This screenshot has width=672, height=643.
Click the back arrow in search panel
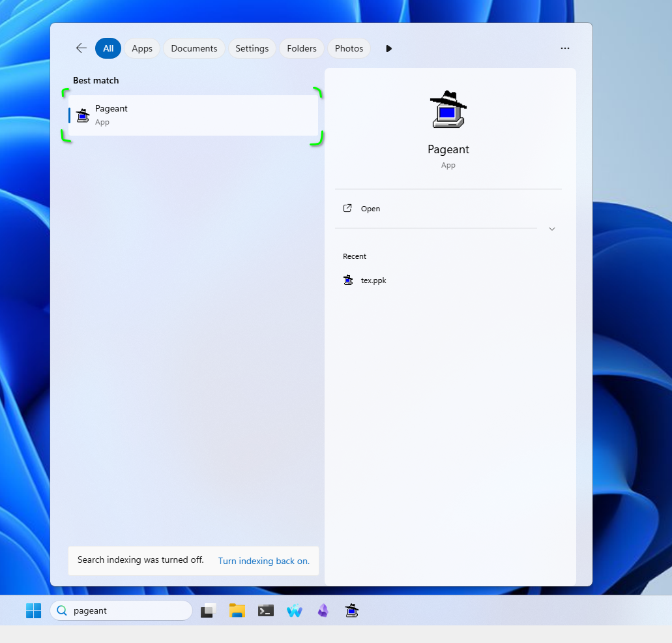coord(81,48)
